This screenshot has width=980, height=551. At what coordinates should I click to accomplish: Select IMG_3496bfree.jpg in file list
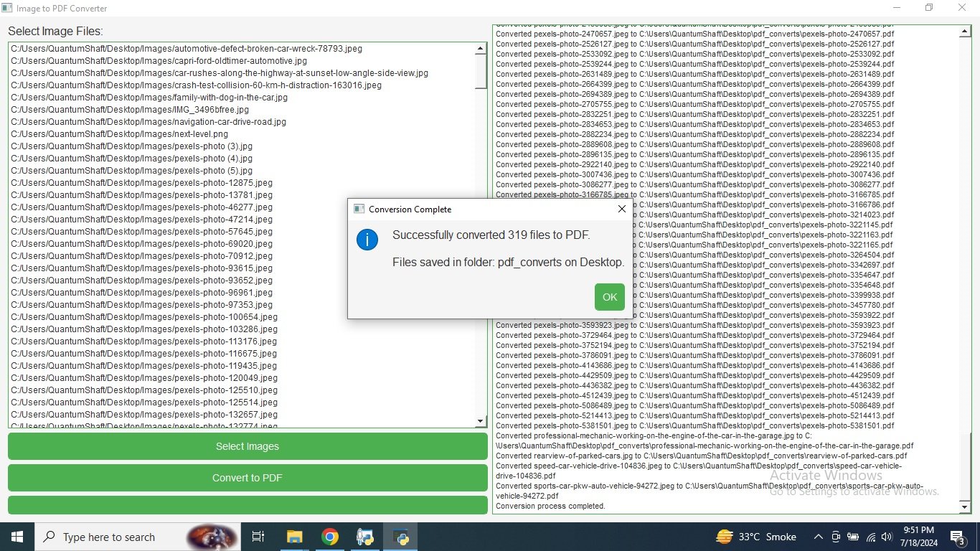pyautogui.click(x=130, y=110)
